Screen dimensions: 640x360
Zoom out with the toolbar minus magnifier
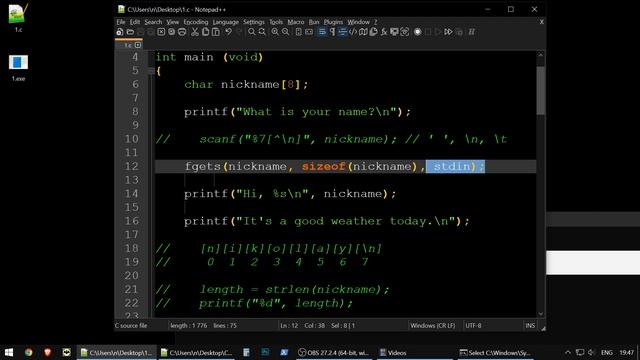coord(285,32)
